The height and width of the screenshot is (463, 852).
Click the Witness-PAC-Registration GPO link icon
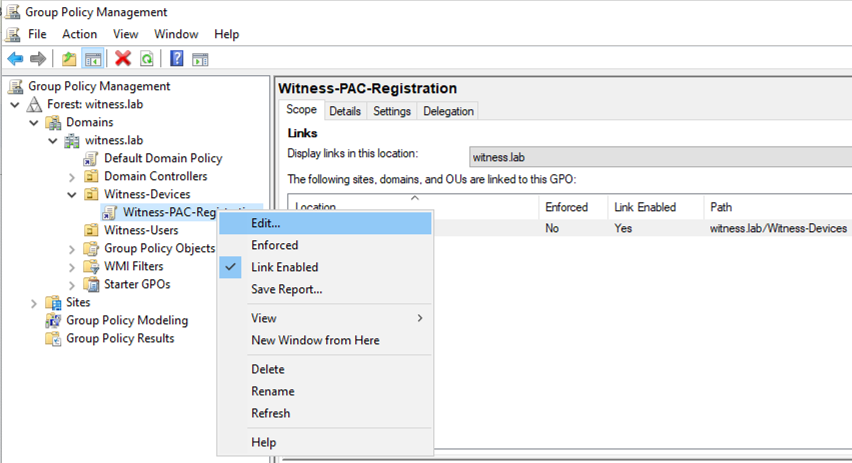(110, 212)
